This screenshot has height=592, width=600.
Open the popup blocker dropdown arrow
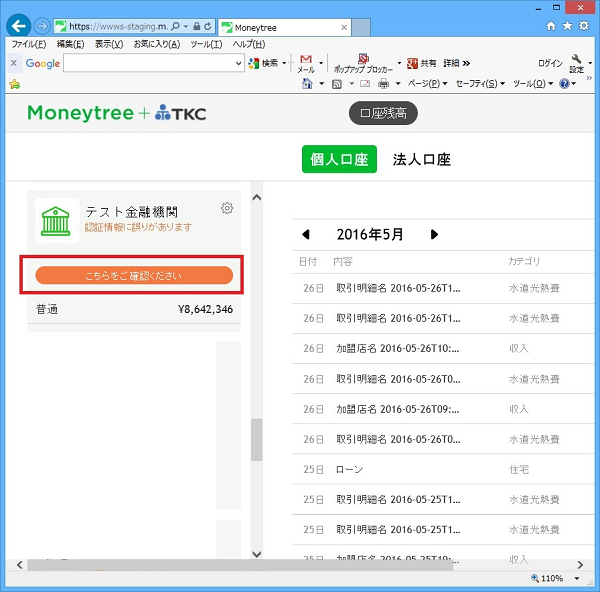click(399, 63)
